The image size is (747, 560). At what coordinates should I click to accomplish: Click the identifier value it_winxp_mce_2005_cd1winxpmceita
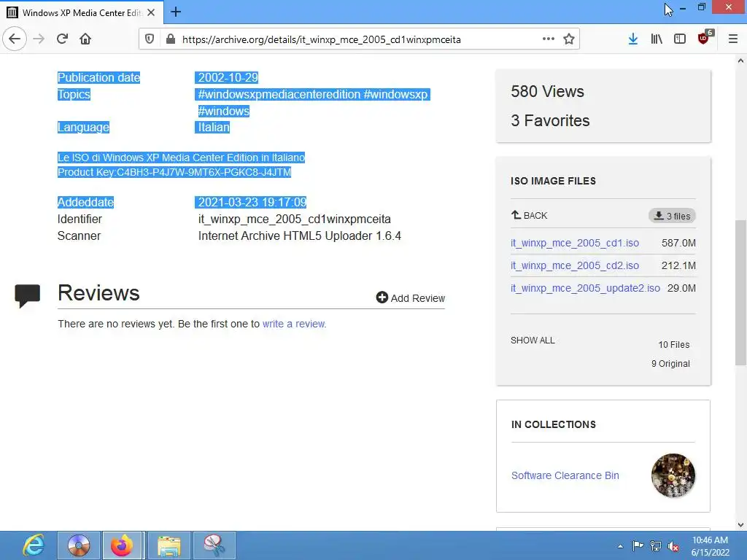[295, 219]
